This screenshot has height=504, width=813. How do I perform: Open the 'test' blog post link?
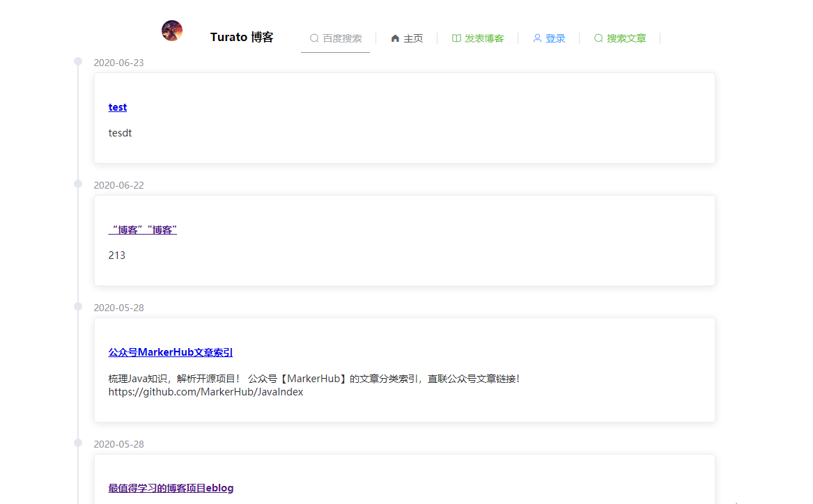118,107
